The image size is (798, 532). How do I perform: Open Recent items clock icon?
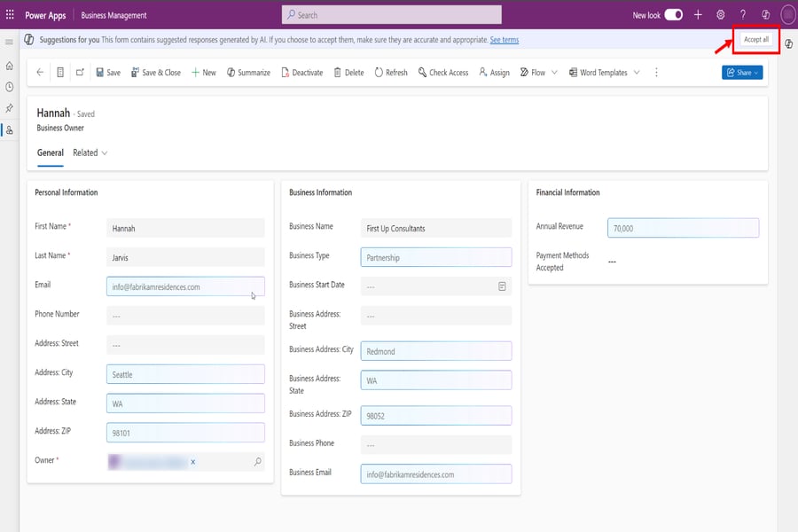pos(9,87)
